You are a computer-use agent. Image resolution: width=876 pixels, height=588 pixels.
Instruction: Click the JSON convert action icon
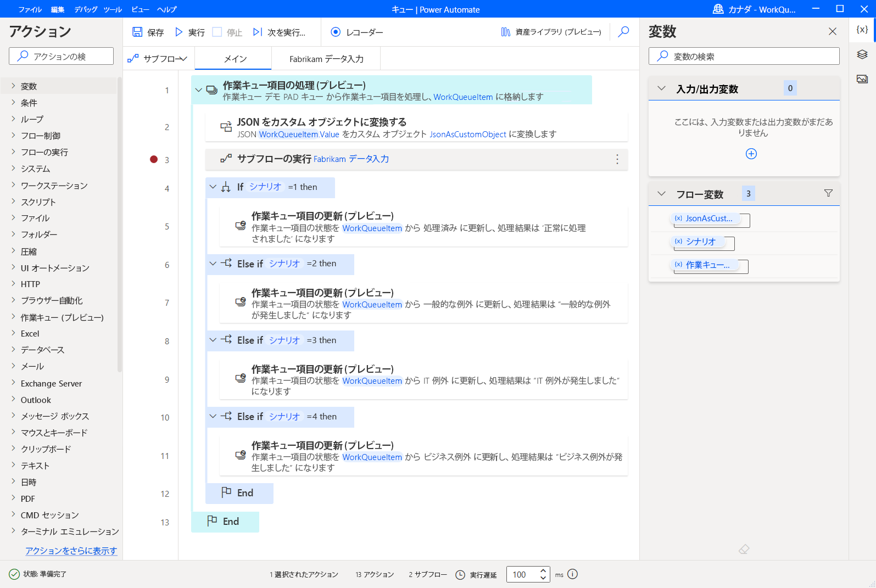tap(226, 127)
